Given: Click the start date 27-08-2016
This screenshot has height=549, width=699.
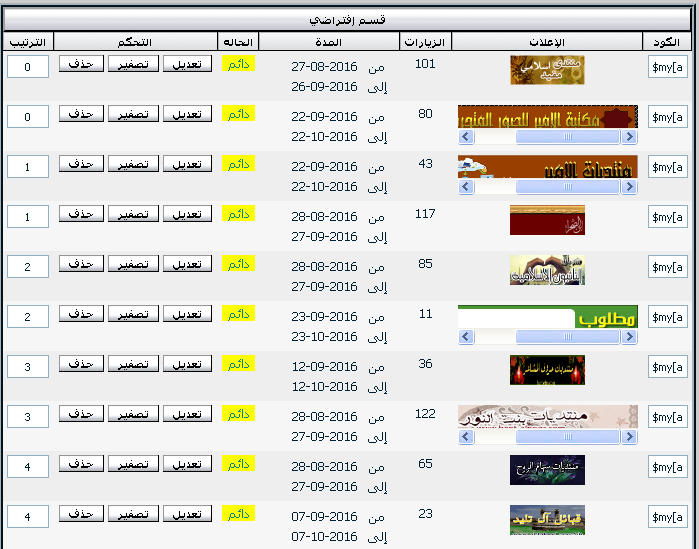Looking at the screenshot, I should (325, 67).
